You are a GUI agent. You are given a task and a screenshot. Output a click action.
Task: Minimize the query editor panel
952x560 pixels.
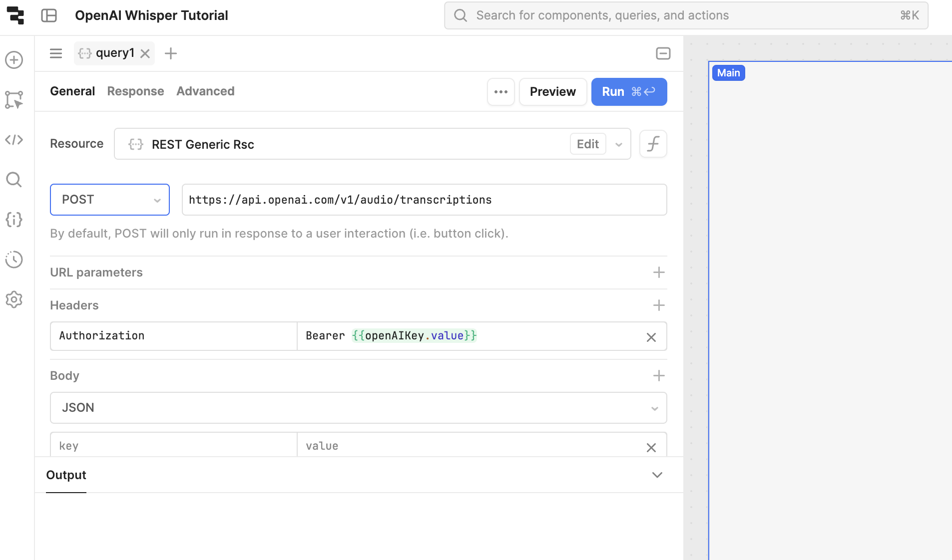663,53
